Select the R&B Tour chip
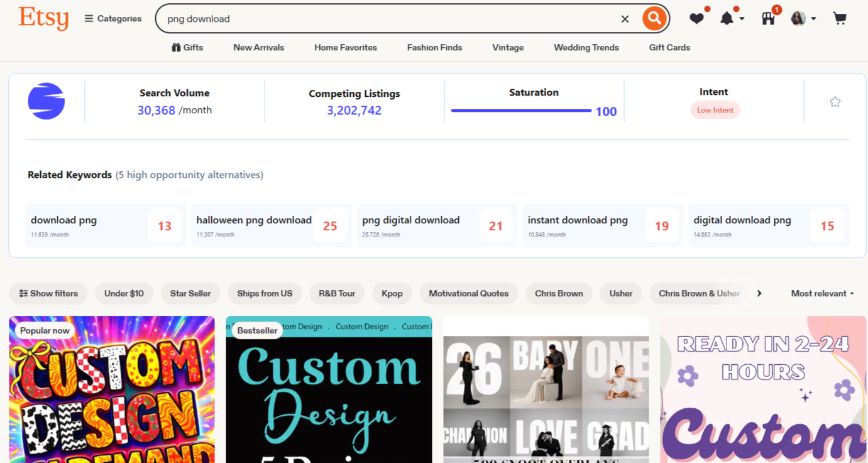This screenshot has width=868, height=463. (x=337, y=293)
